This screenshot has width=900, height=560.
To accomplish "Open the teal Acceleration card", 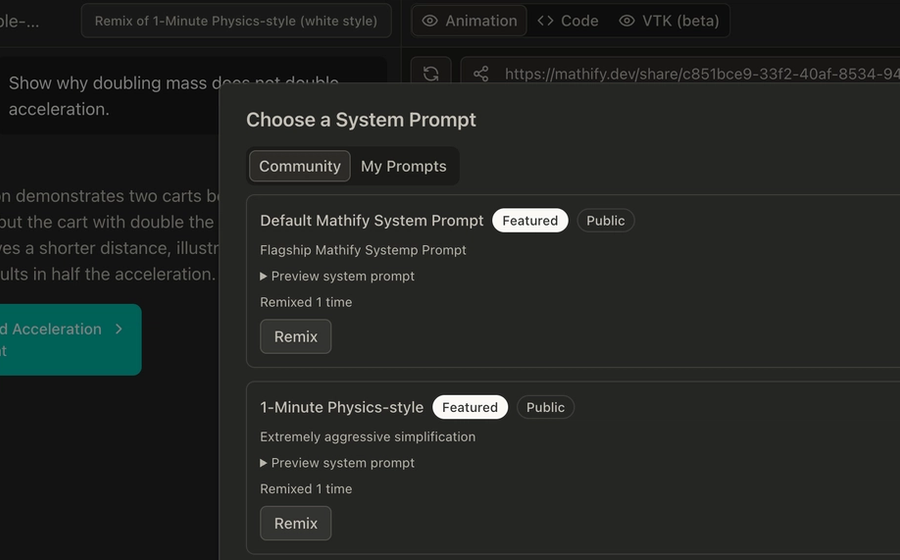I will pyautogui.click(x=70, y=340).
